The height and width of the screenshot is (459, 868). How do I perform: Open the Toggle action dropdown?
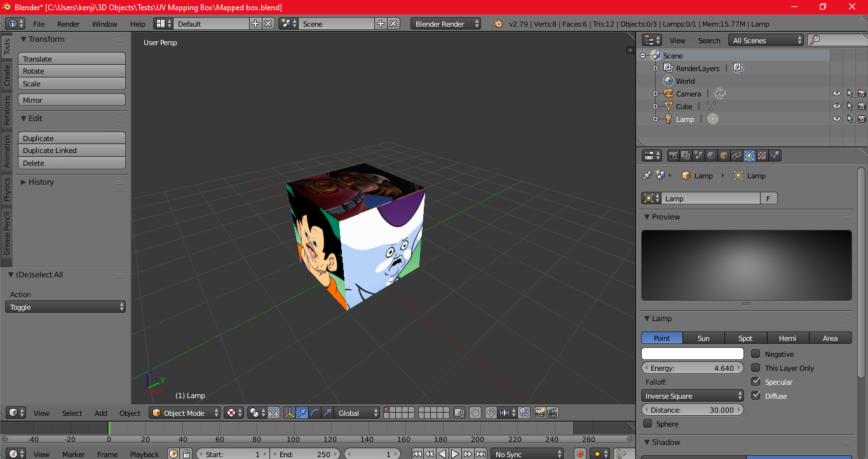(65, 307)
